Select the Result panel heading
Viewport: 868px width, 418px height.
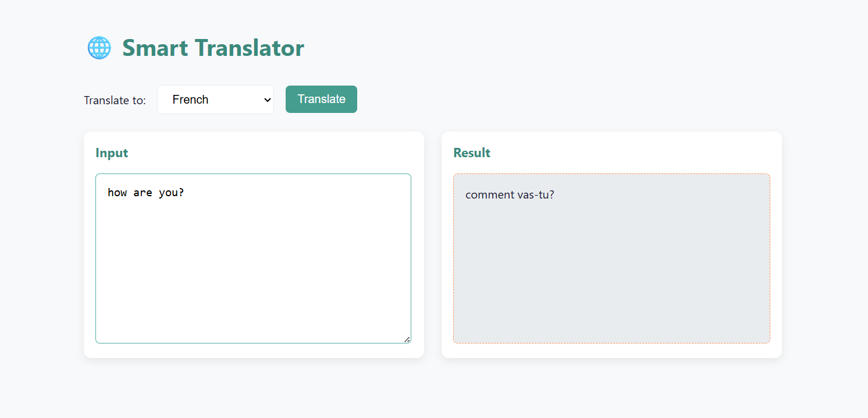tap(472, 153)
